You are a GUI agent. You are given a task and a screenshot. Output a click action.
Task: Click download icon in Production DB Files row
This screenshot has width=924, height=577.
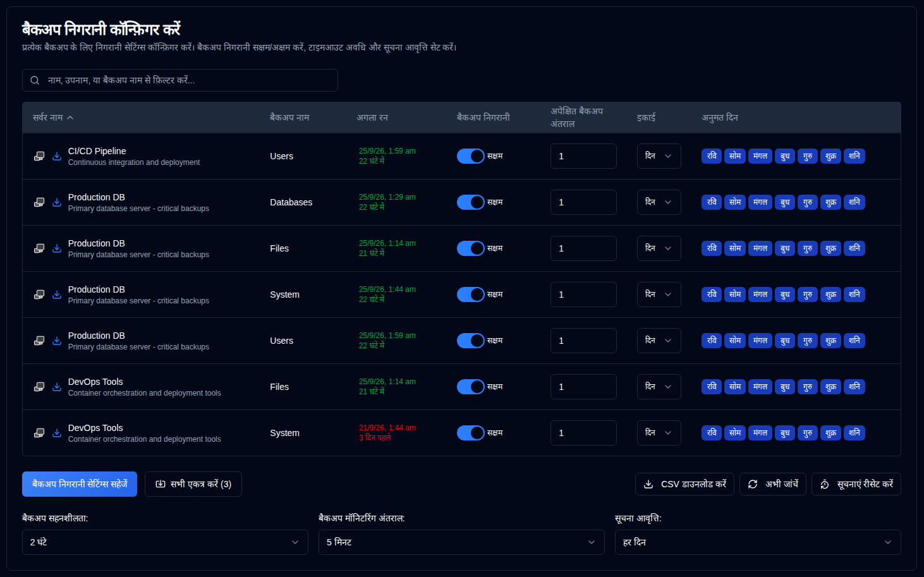(57, 248)
